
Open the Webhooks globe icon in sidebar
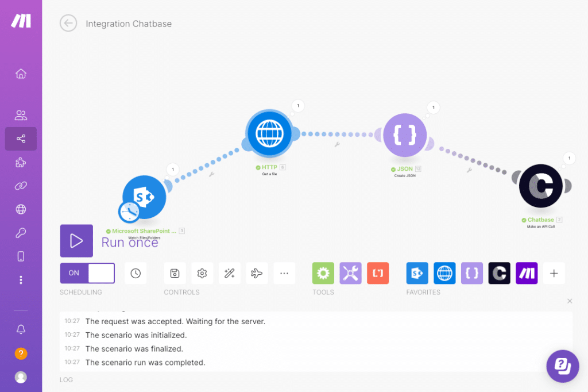click(21, 209)
